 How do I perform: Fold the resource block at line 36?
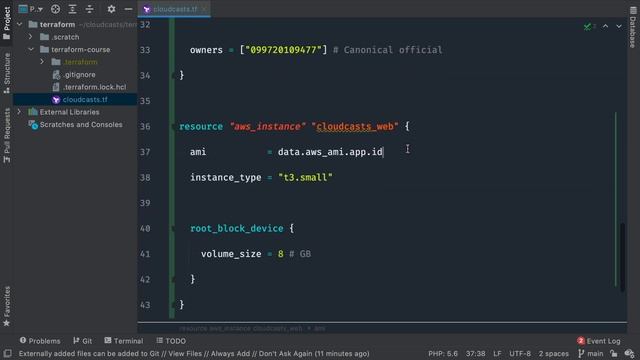coord(173,127)
